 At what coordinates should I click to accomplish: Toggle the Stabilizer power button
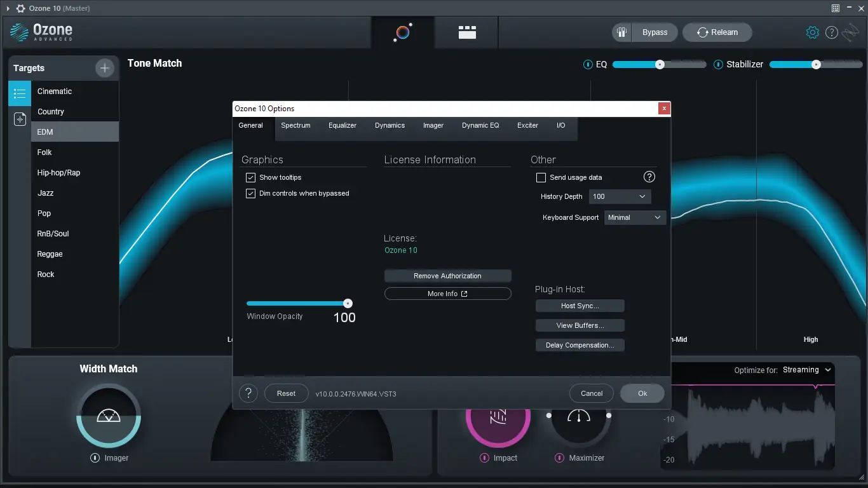(x=719, y=64)
